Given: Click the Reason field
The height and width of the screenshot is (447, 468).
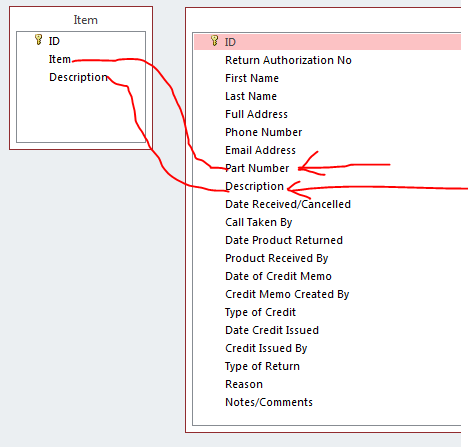Looking at the screenshot, I should point(244,384).
